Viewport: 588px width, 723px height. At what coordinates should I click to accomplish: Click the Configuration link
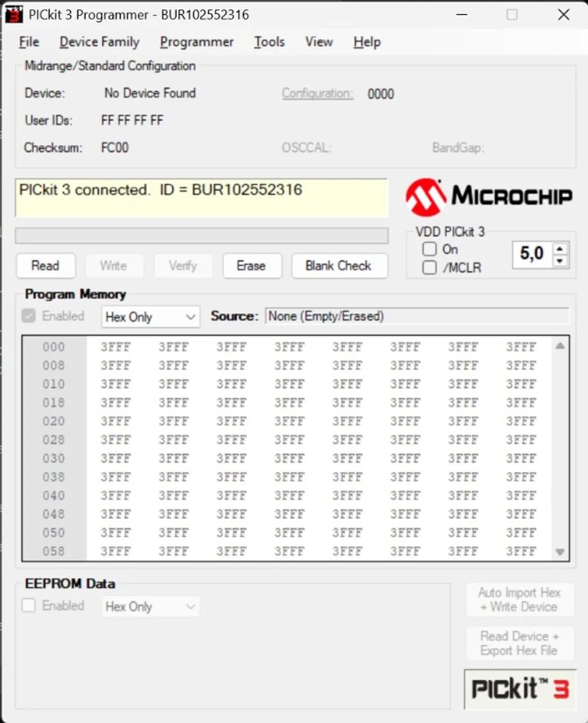pos(317,93)
